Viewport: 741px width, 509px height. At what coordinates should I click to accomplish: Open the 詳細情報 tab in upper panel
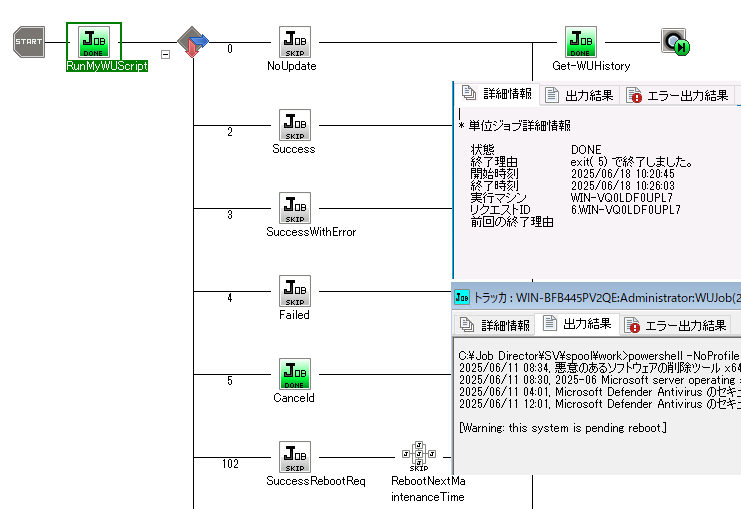tap(497, 94)
